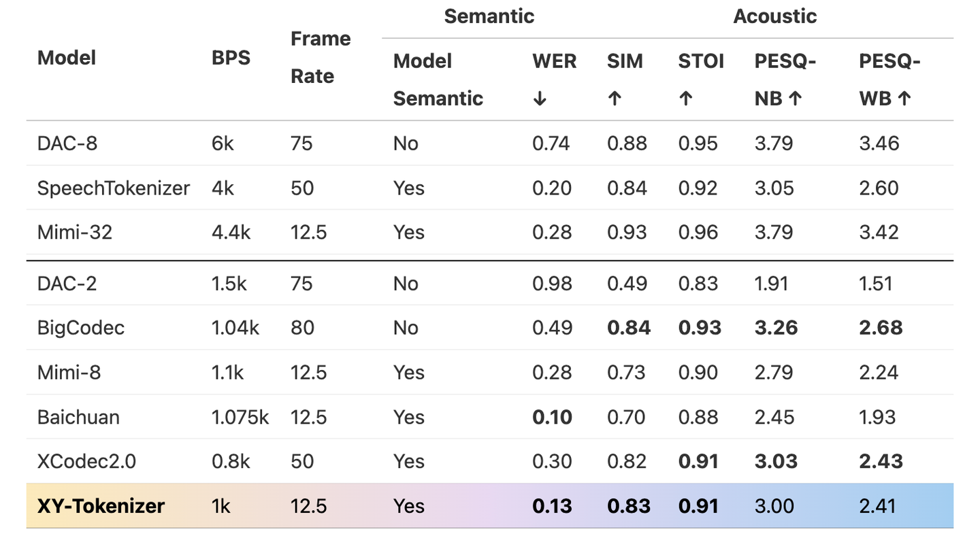
Task: Click XY-Tokenizer's 0.13 WER value
Action: tap(552, 506)
